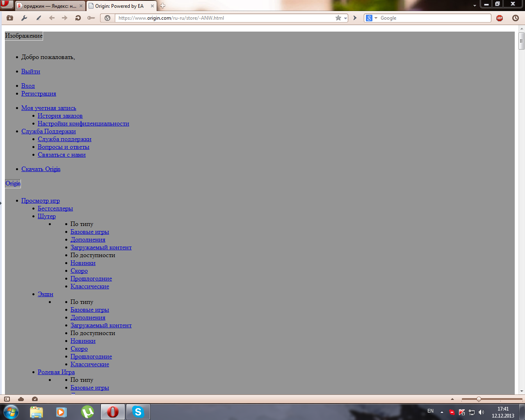The width and height of the screenshot is (525, 420).
Task: Open the Opera main menu button
Action: (7, 5)
